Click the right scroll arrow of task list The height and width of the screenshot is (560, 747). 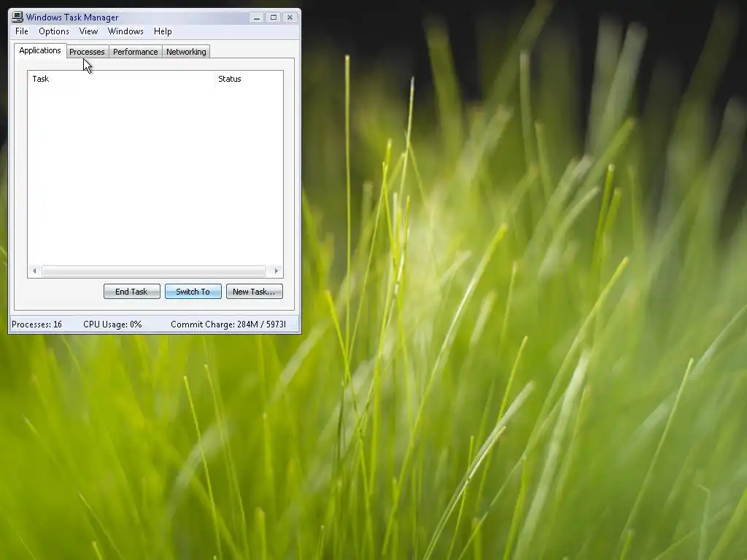point(276,271)
